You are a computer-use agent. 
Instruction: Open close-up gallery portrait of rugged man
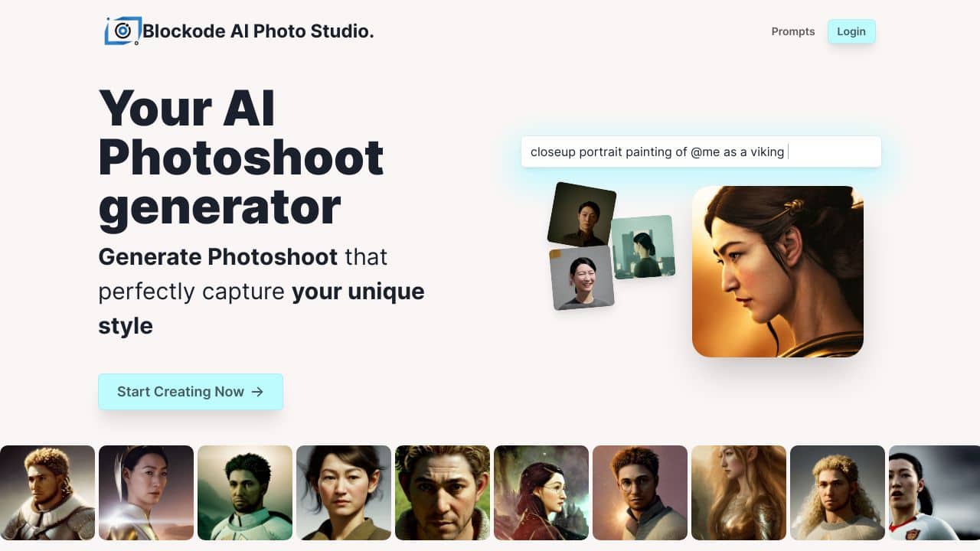pyautogui.click(x=443, y=493)
